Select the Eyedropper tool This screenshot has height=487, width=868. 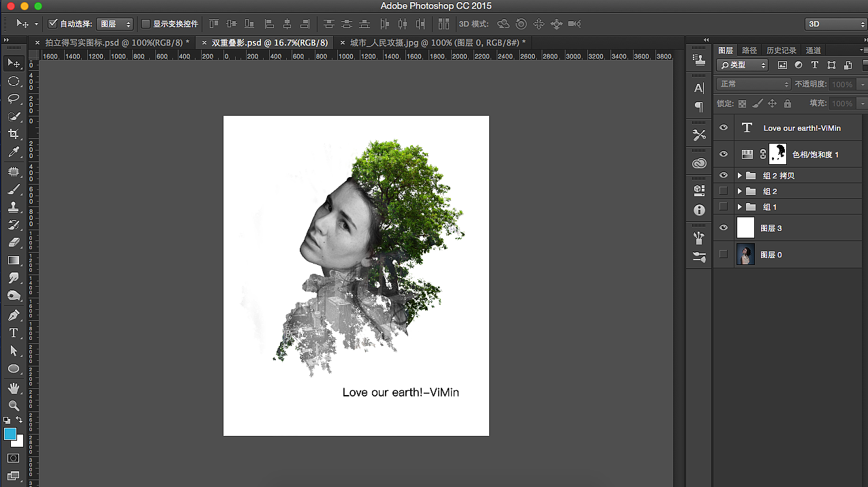13,152
